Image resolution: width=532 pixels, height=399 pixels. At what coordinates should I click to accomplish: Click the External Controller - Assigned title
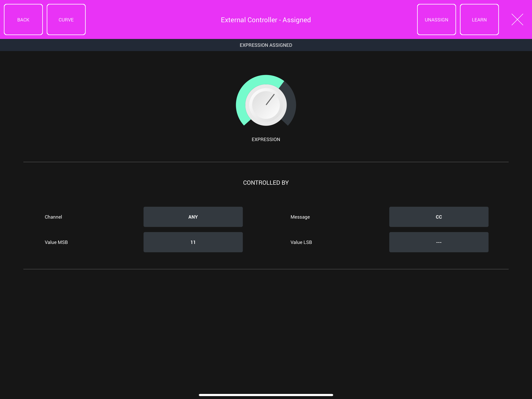[x=266, y=20]
